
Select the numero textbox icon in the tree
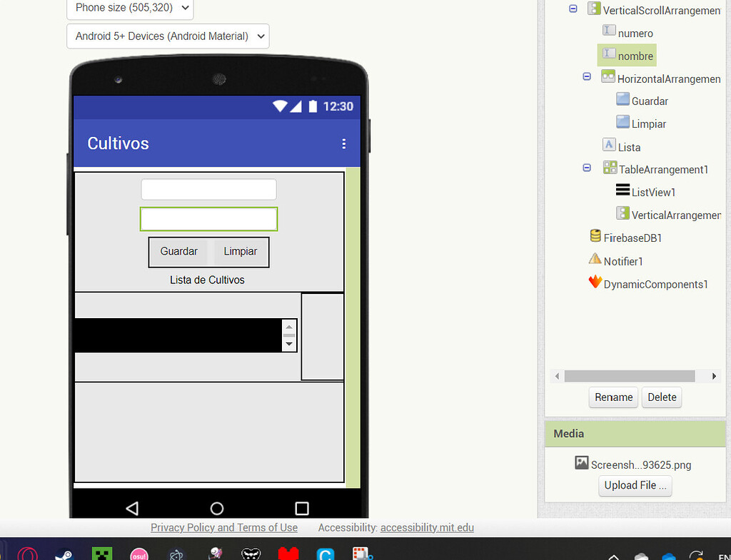pos(609,31)
